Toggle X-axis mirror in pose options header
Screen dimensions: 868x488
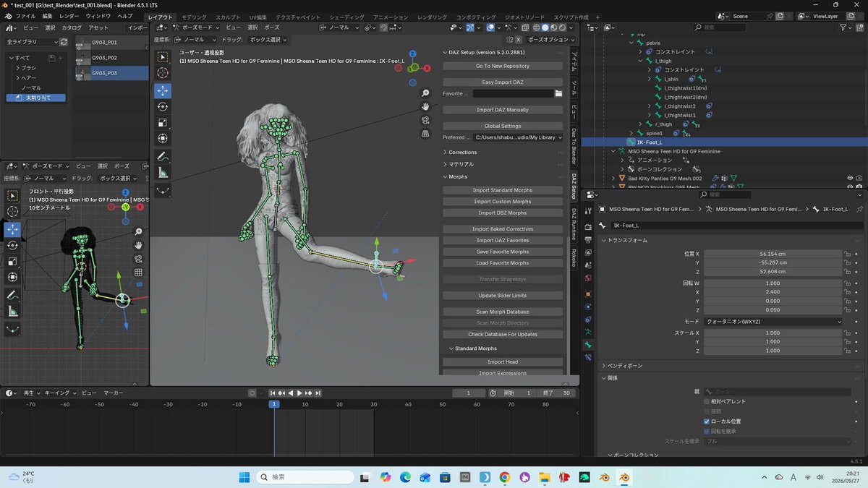tap(519, 40)
